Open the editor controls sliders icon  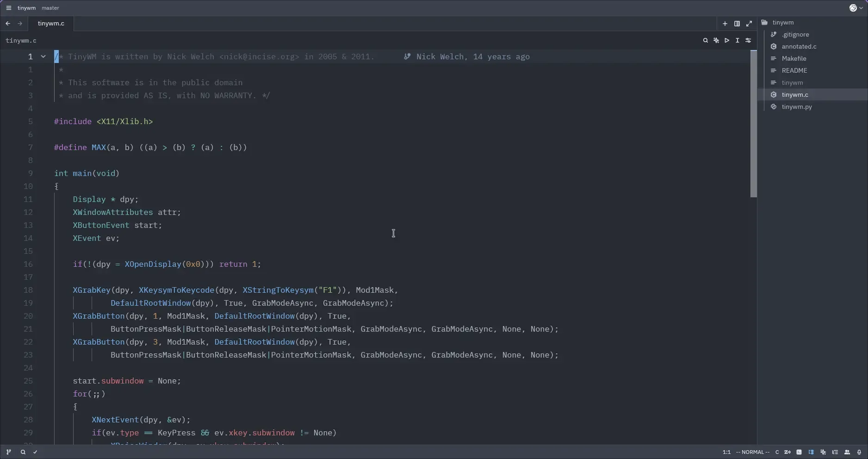click(748, 41)
